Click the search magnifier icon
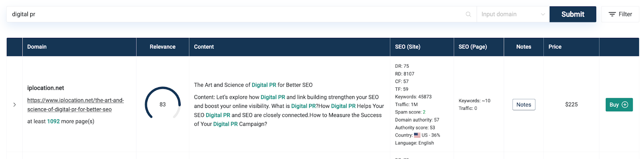Screen dimensions: 644x159 [x=468, y=14]
